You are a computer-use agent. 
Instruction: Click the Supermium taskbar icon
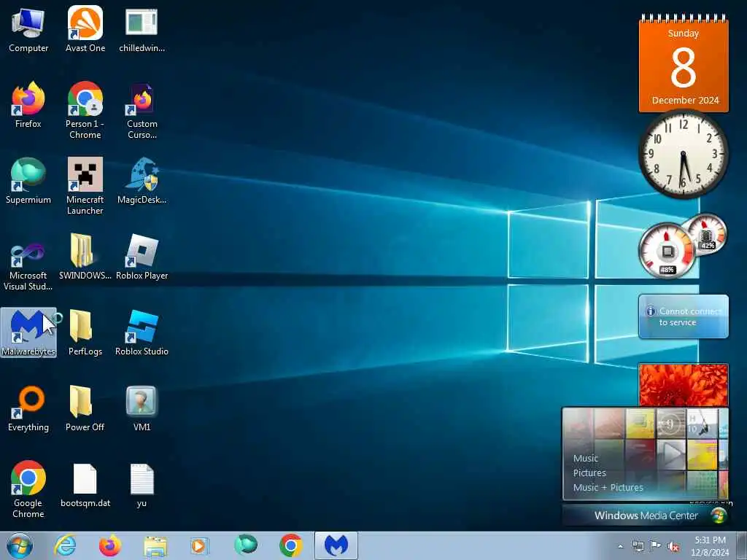[x=245, y=545]
